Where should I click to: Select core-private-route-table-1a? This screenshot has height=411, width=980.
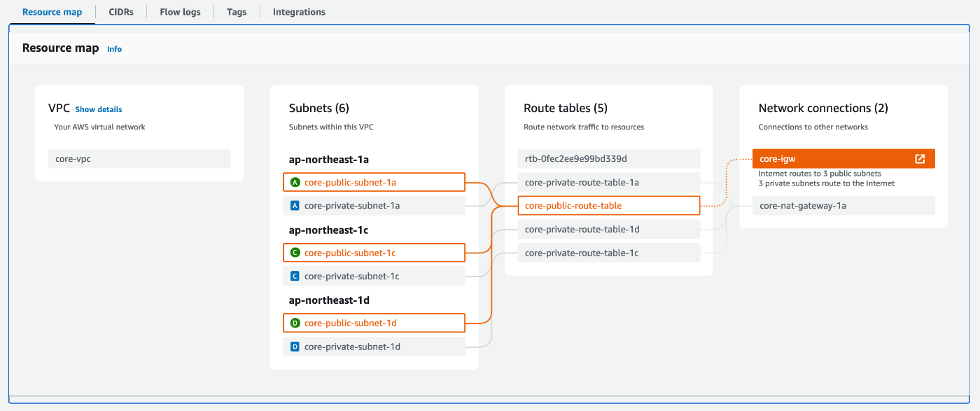pyautogui.click(x=609, y=183)
